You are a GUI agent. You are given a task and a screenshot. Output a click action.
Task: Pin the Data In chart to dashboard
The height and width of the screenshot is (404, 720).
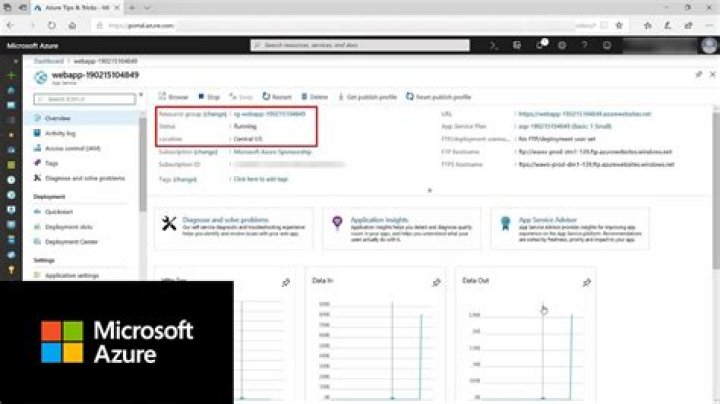pos(436,283)
